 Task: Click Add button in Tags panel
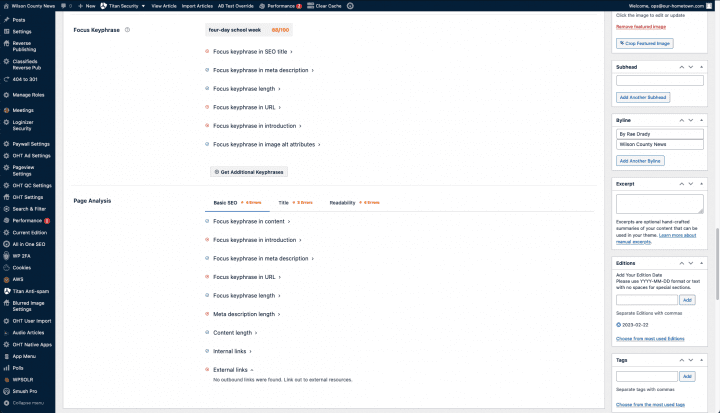point(687,376)
